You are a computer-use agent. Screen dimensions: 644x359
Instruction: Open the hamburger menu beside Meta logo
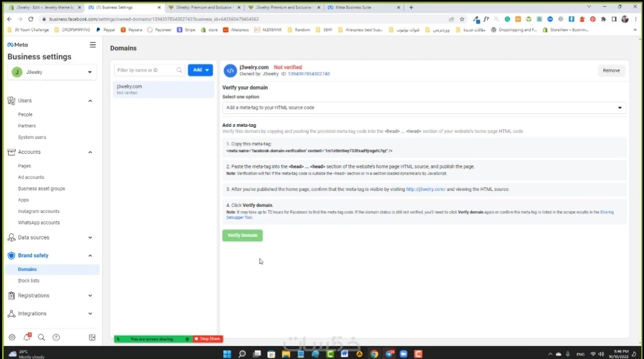coord(93,45)
